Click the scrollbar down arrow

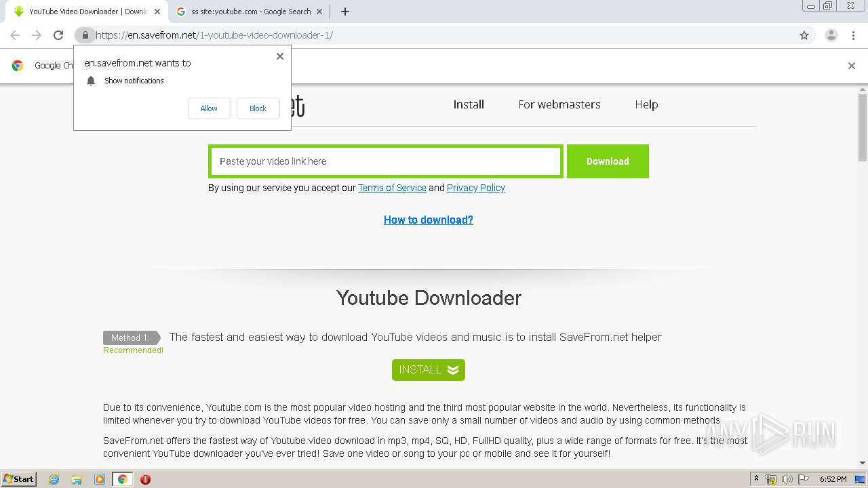tap(863, 464)
